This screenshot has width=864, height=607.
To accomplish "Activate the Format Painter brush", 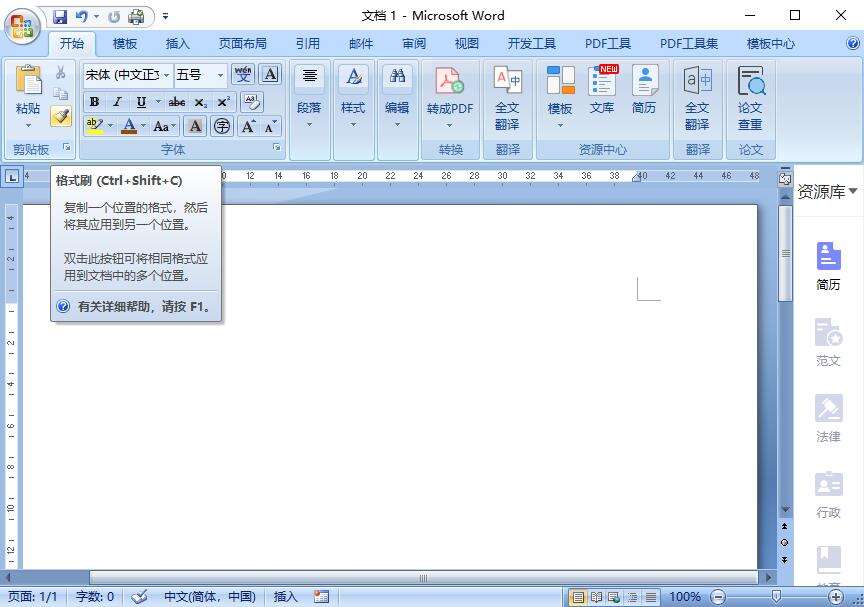I will click(61, 116).
